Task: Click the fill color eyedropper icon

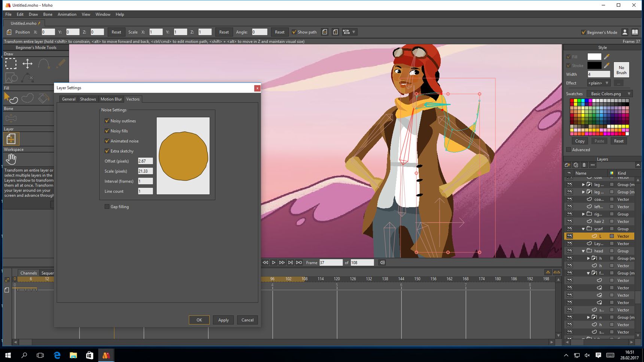Action: [x=607, y=57]
